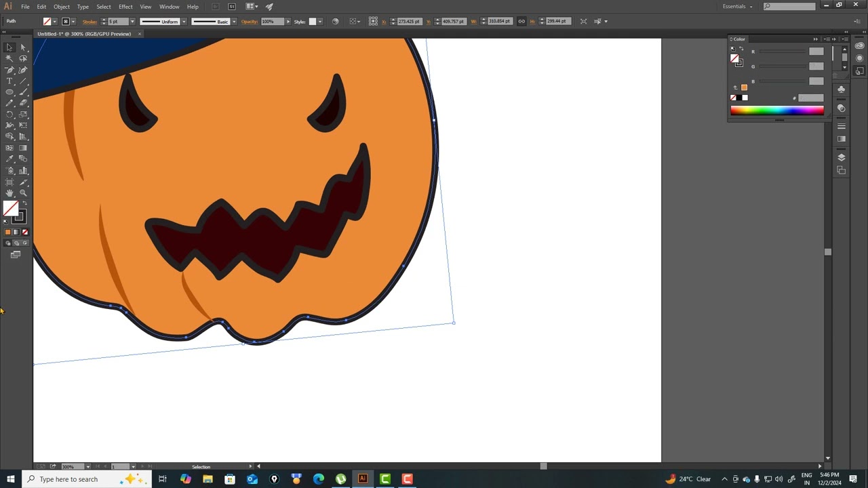Image resolution: width=868 pixels, height=488 pixels.
Task: Click the orange Opacity link in control bar
Action: click(x=250, y=22)
